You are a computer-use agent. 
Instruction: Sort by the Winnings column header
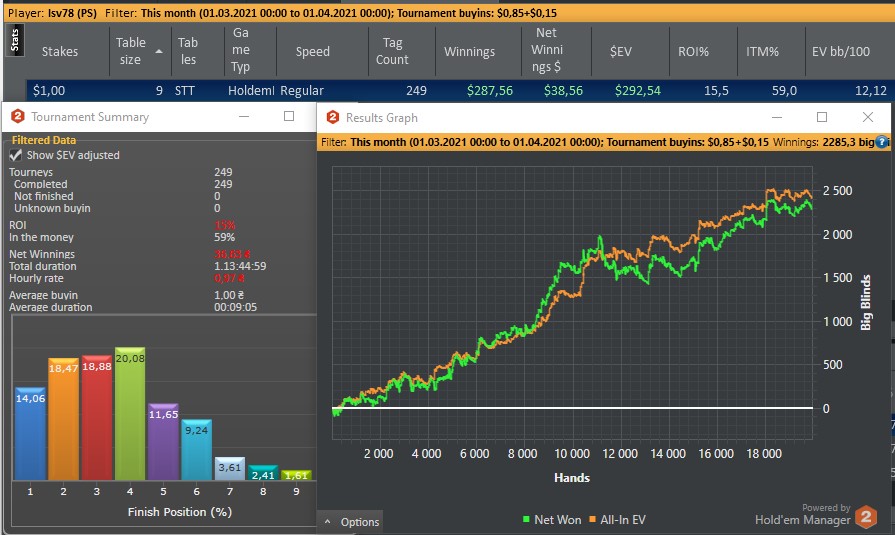tap(469, 51)
